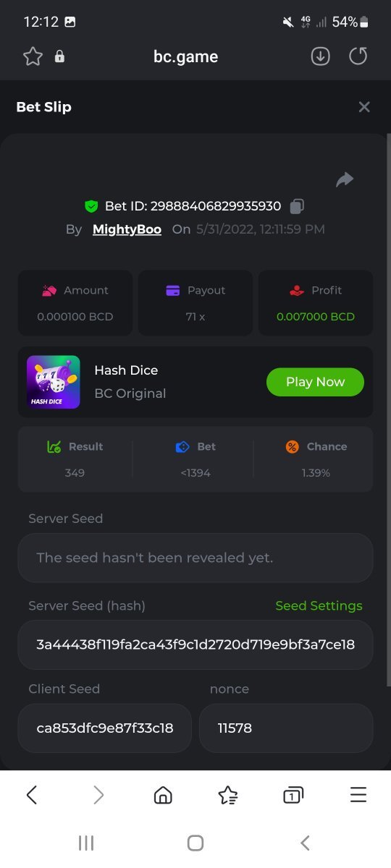Close the Bet Slip panel
This screenshot has width=391, height=868.
click(x=364, y=107)
